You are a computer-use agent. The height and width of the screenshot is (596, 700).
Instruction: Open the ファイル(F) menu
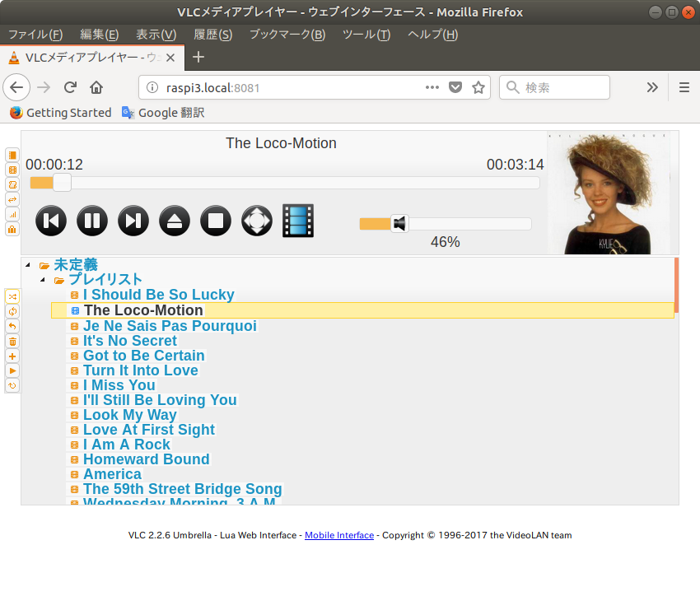(35, 35)
